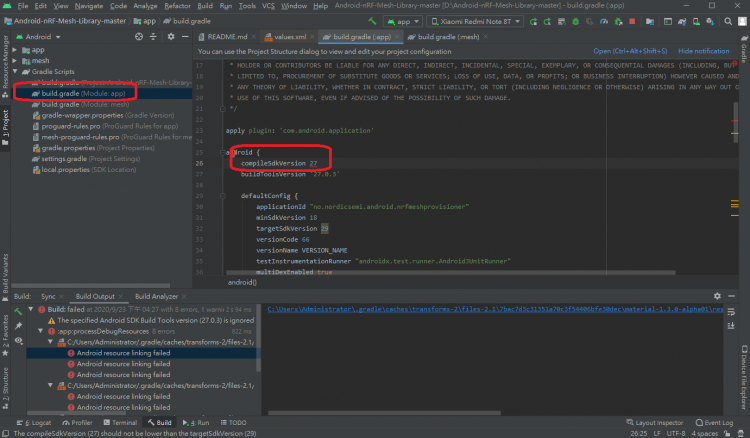This screenshot has height=438, width=750.
Task: Click the locate-current-file target icon in Project panel
Action: pyautogui.click(x=139, y=37)
